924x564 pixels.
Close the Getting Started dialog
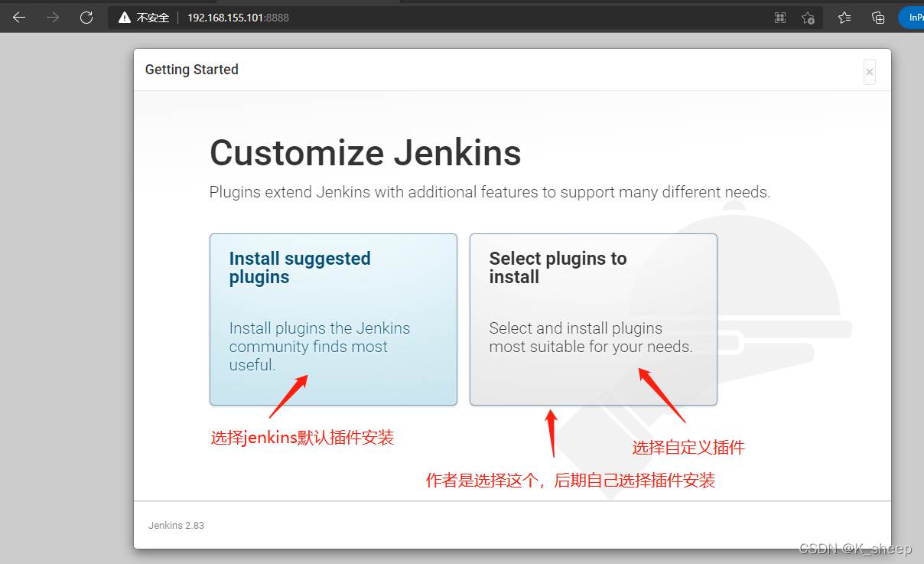coord(869,71)
